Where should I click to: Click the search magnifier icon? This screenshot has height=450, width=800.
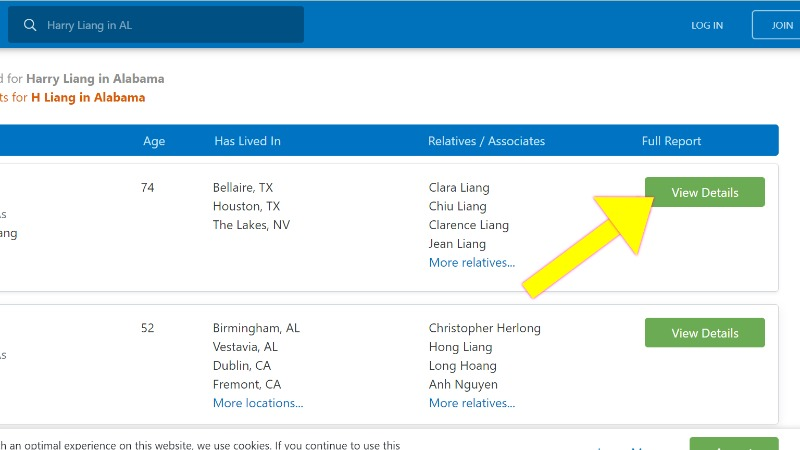coord(30,25)
